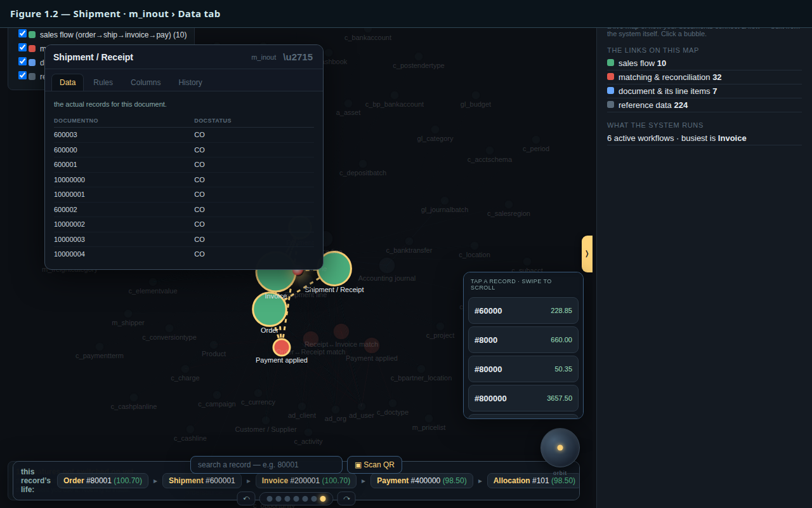Select document row 600000
The width and height of the screenshot is (812, 508).
pyautogui.click(x=184, y=150)
